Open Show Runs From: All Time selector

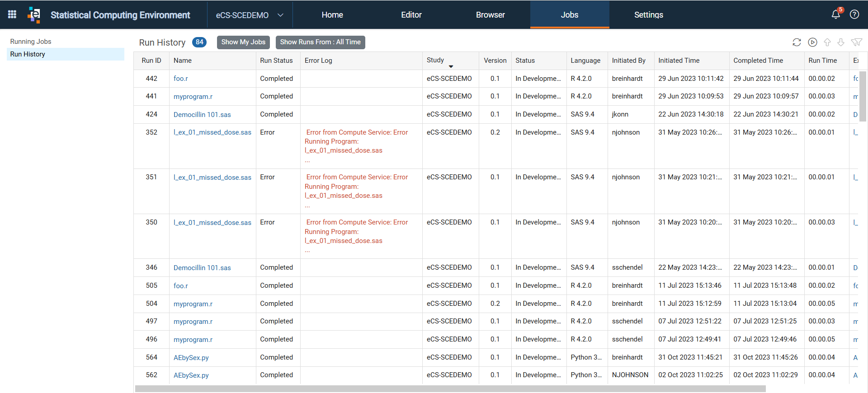click(320, 42)
